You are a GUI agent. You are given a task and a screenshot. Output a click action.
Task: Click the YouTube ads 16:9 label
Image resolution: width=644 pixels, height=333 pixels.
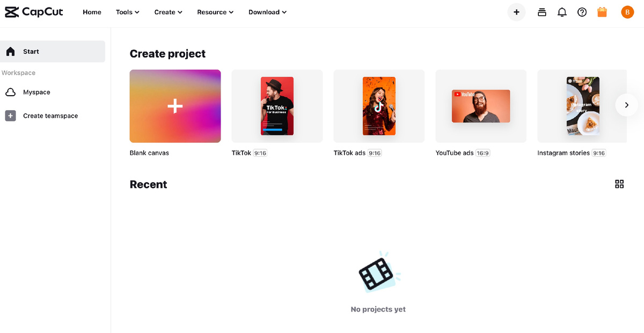[x=463, y=153]
